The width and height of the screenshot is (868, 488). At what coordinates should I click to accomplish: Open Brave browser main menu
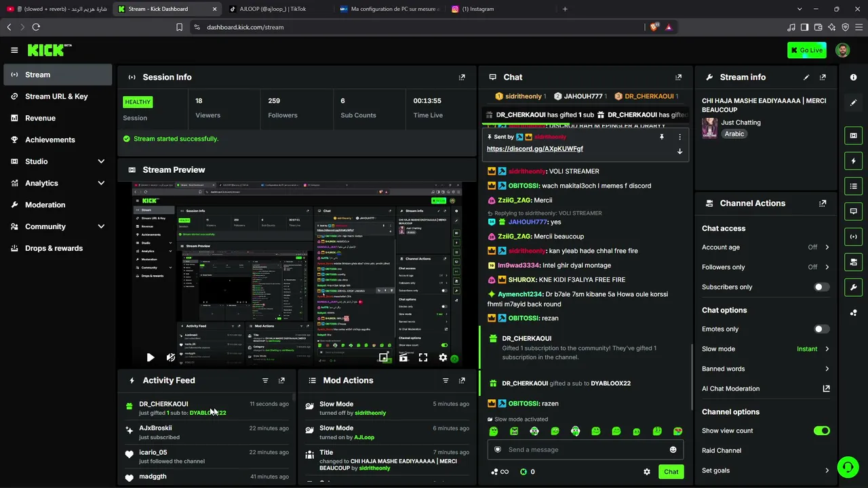click(x=858, y=27)
